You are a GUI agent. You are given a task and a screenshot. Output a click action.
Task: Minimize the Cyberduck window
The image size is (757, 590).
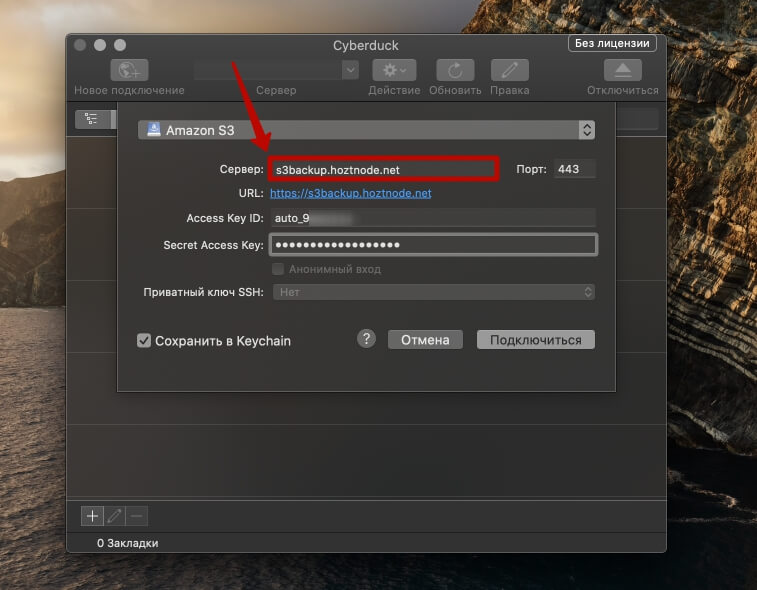[x=100, y=45]
